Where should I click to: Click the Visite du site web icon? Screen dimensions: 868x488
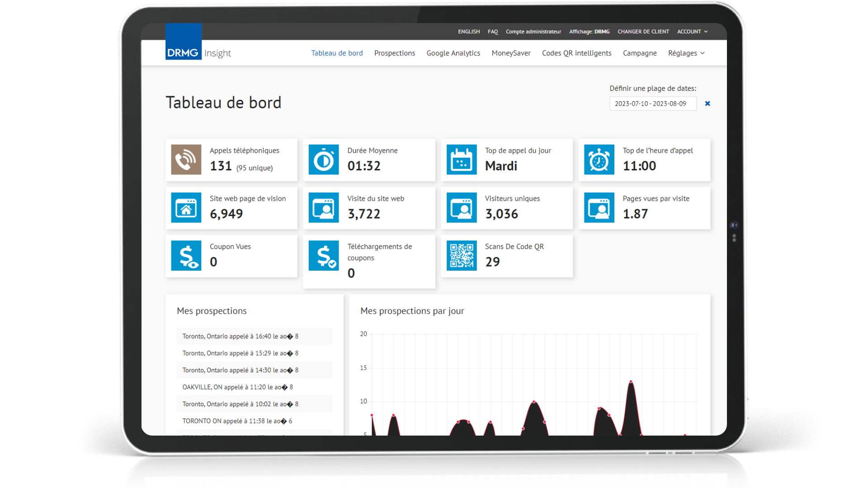pos(324,207)
